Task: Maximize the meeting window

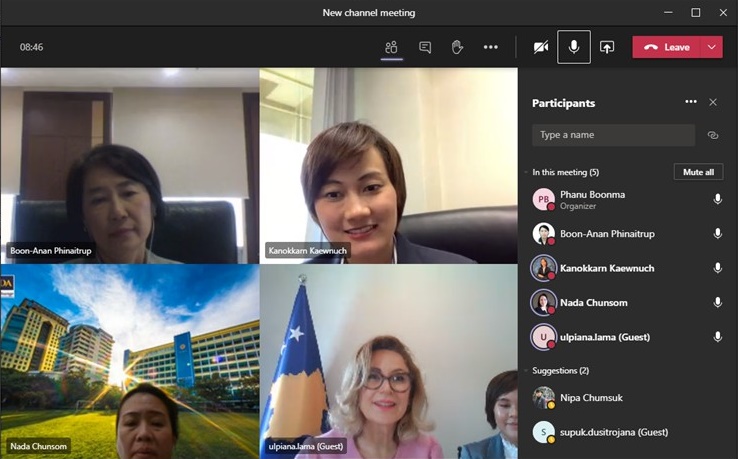Action: pos(696,13)
